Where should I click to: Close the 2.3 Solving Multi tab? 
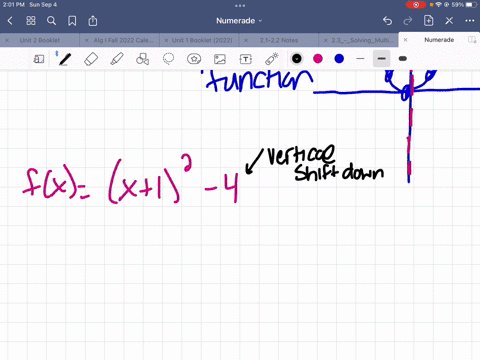point(326,40)
